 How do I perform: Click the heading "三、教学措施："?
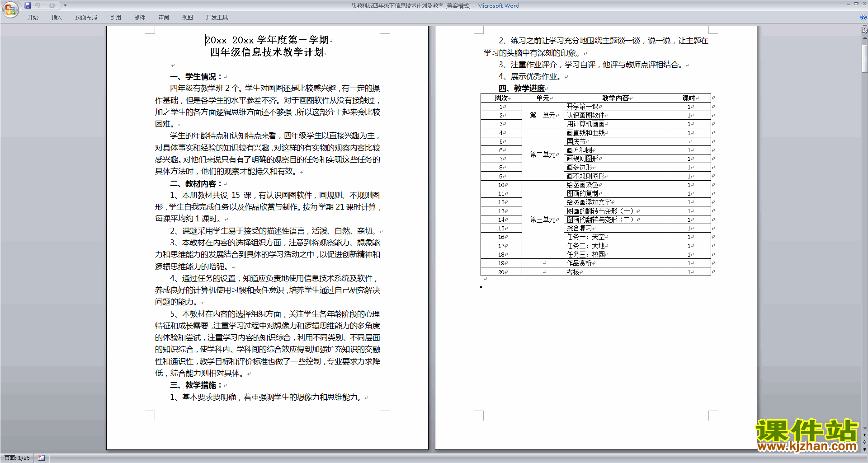(x=197, y=385)
